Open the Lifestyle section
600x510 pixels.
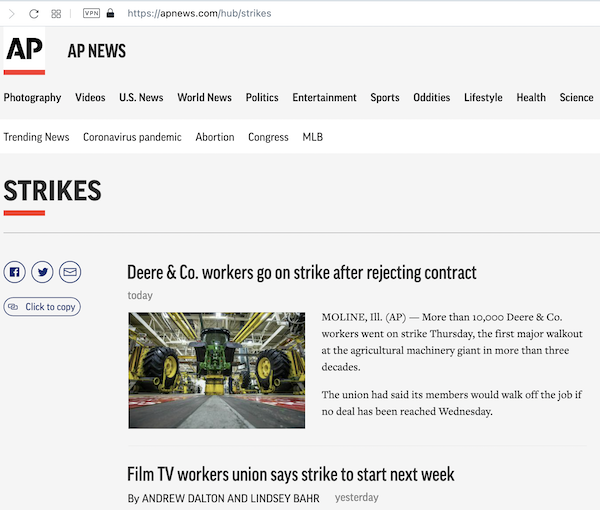pyautogui.click(x=483, y=98)
